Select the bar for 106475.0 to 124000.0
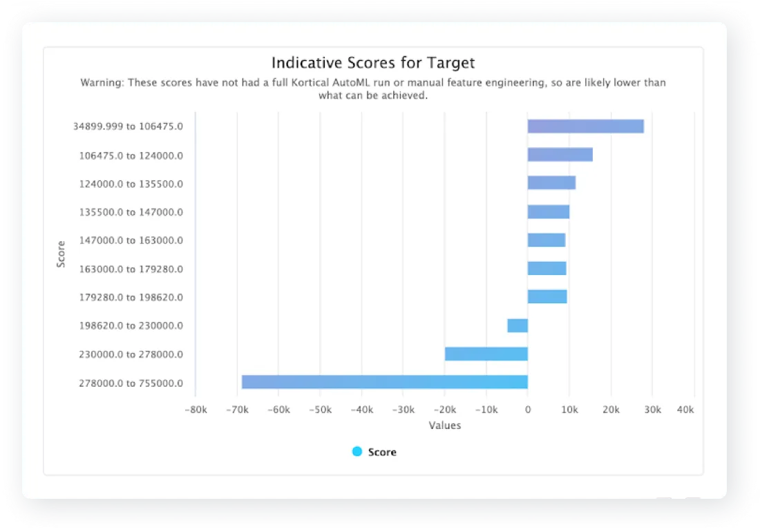 [560, 155]
